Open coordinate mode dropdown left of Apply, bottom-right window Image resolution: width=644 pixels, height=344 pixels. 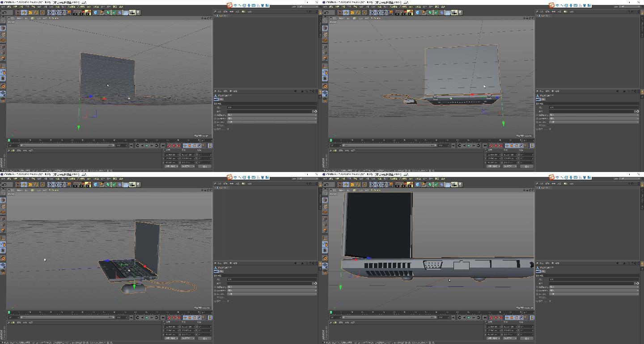click(x=493, y=338)
